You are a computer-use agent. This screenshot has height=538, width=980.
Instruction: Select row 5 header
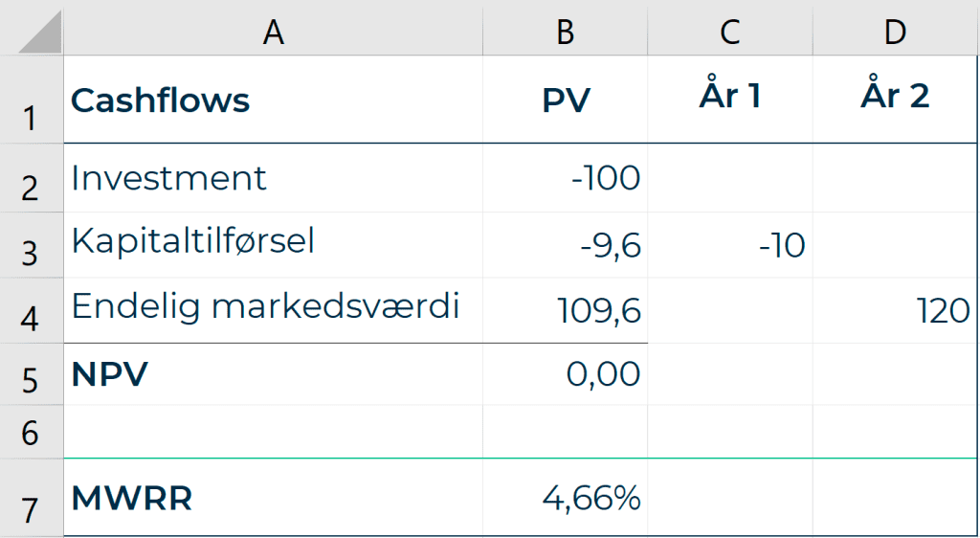pos(32,373)
